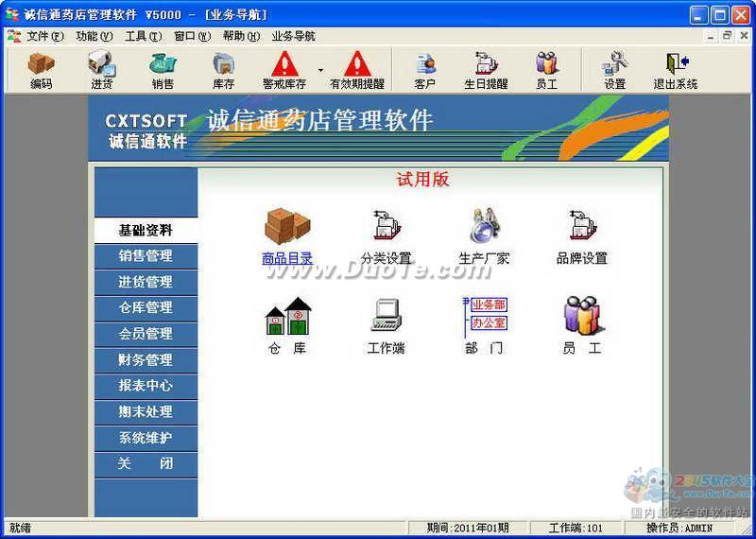Expand the dropdown arrow beside 警戒库存
The width and height of the screenshot is (756, 539).
[320, 70]
